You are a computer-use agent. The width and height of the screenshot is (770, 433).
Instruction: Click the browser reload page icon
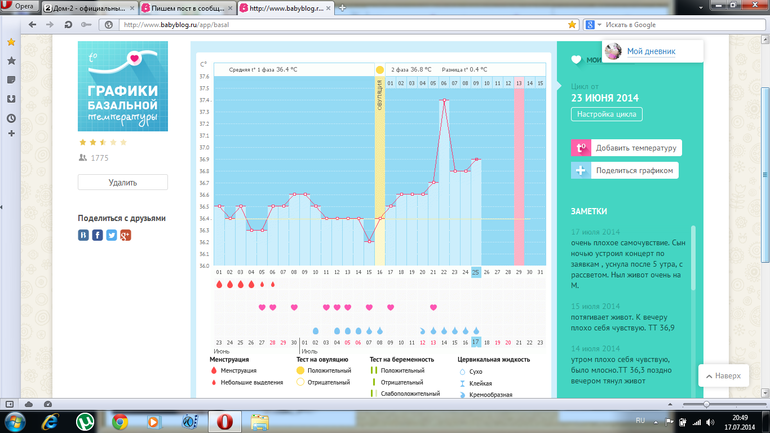67,24
